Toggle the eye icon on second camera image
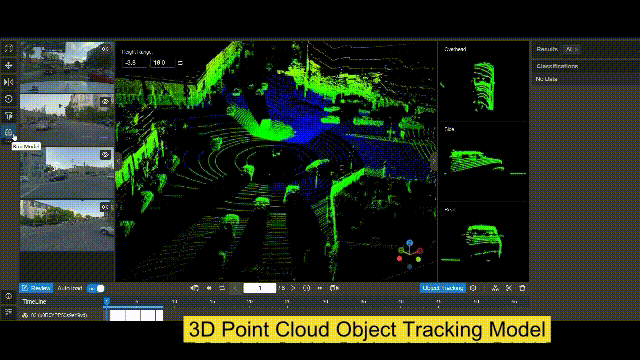 click(105, 101)
